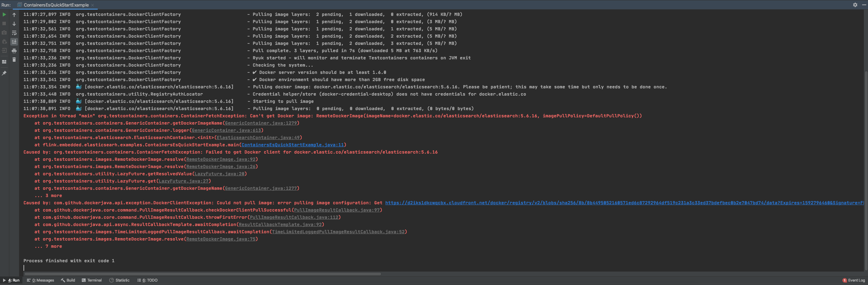
Task: Click the Dump Threads camera icon
Action: pyautogui.click(x=4, y=32)
